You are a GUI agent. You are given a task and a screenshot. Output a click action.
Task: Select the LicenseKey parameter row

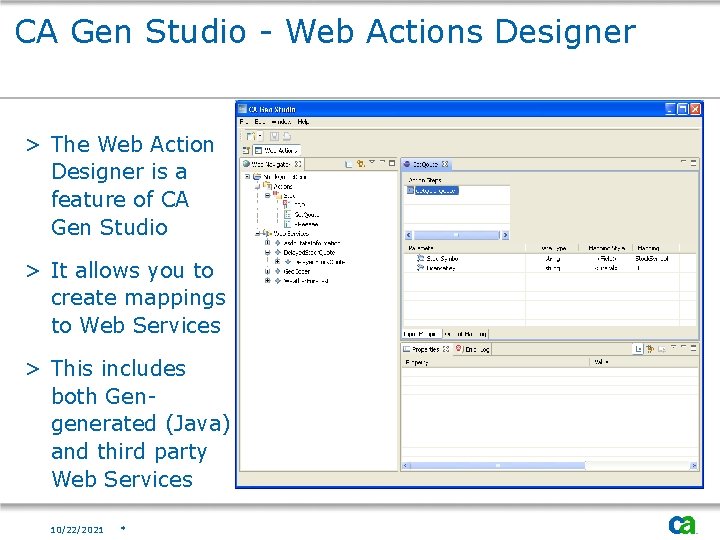(x=549, y=268)
